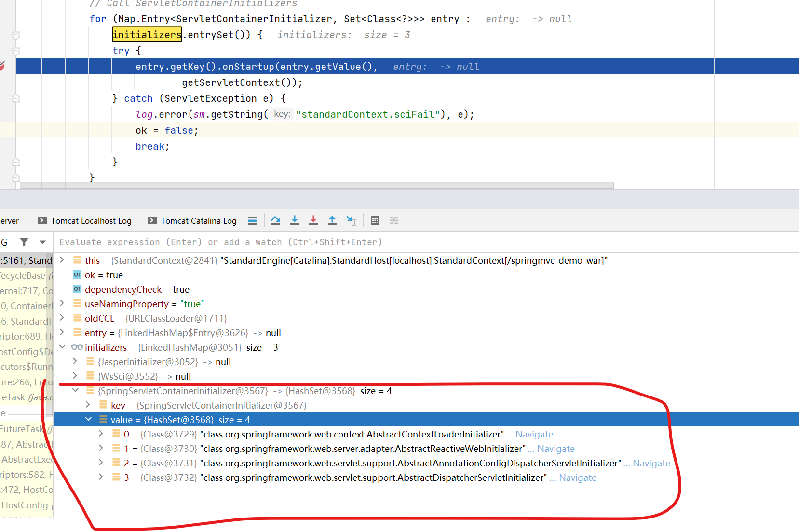
Task: Expand element 2 AbstractAnnotationConfigDispatcherServletInitializer
Action: (101, 463)
